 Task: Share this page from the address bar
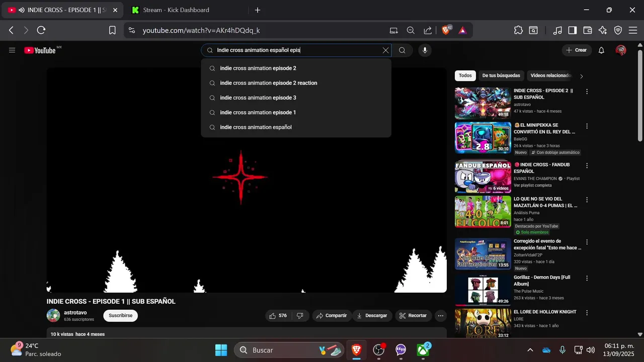(428, 30)
